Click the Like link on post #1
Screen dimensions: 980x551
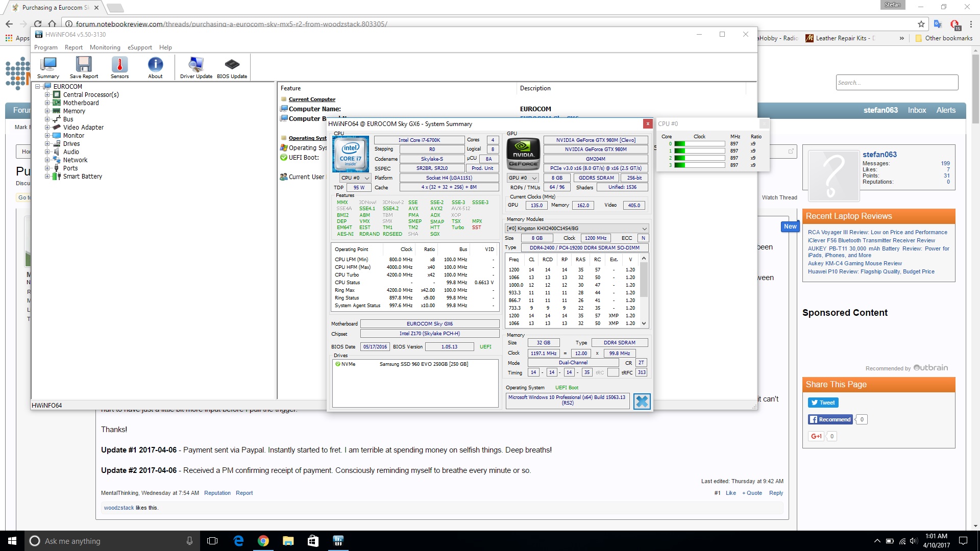tap(731, 493)
